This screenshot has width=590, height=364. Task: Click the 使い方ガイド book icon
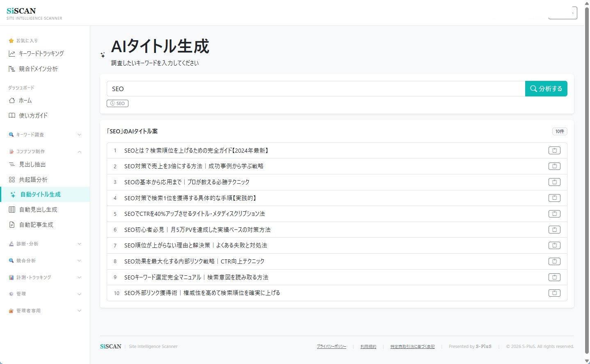(12, 116)
